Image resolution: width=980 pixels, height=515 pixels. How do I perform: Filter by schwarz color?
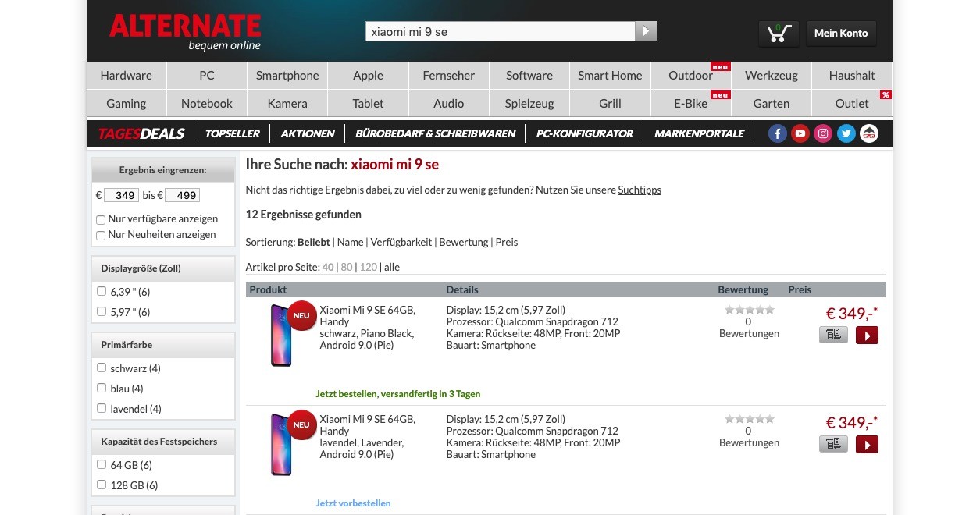[x=102, y=368]
